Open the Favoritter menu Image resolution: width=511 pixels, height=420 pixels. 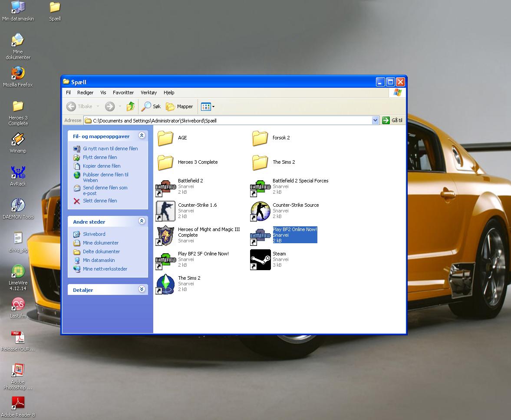tap(123, 93)
